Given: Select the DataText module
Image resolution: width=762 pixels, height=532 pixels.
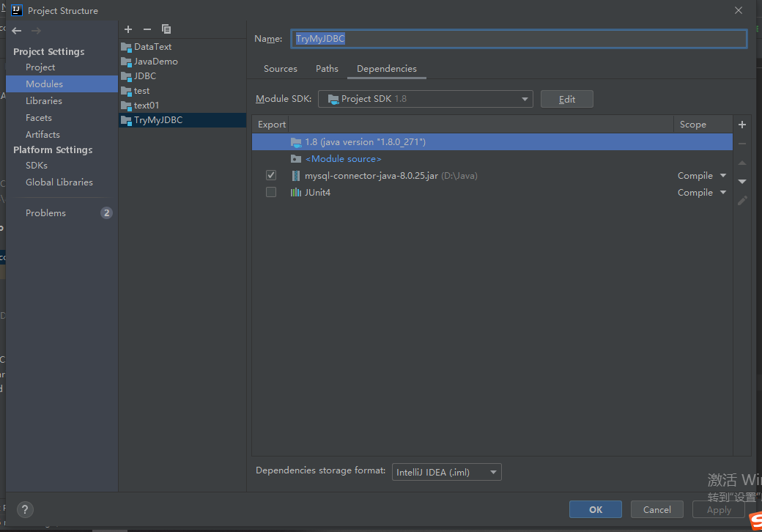Looking at the screenshot, I should [x=152, y=47].
